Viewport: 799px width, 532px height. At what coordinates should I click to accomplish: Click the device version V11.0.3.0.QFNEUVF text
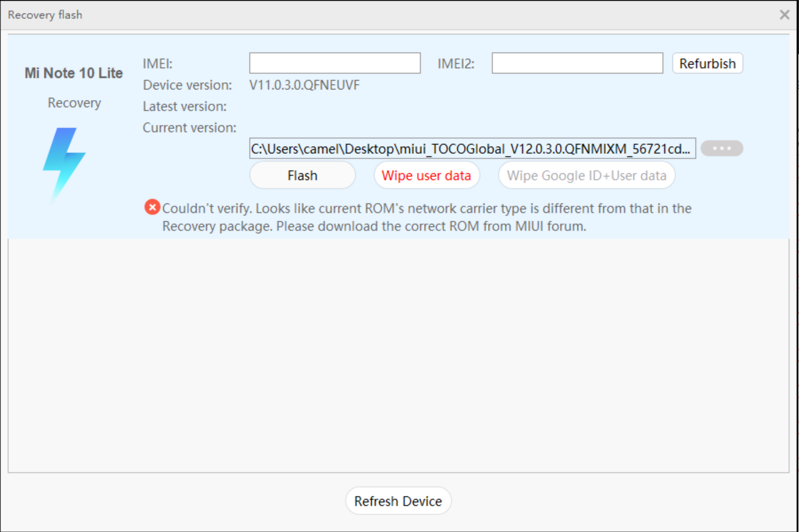pyautogui.click(x=304, y=85)
